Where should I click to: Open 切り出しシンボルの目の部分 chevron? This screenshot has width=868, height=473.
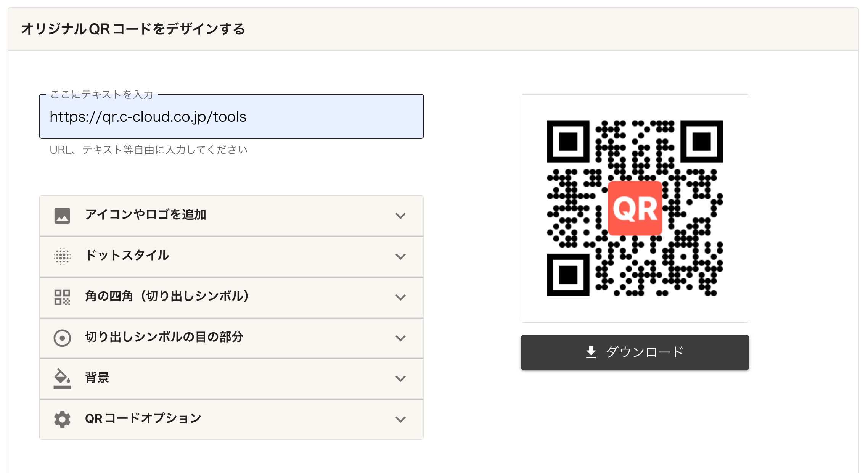point(400,338)
